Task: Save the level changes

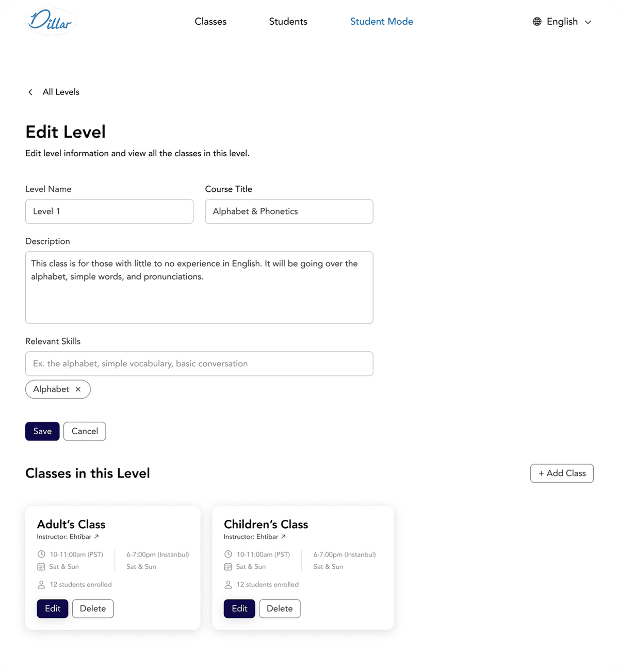Action: click(42, 431)
